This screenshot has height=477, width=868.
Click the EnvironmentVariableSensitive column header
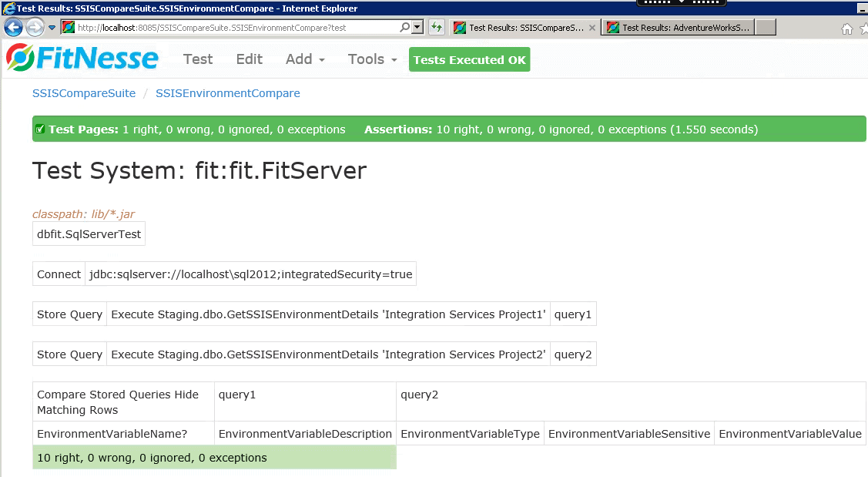click(628, 433)
